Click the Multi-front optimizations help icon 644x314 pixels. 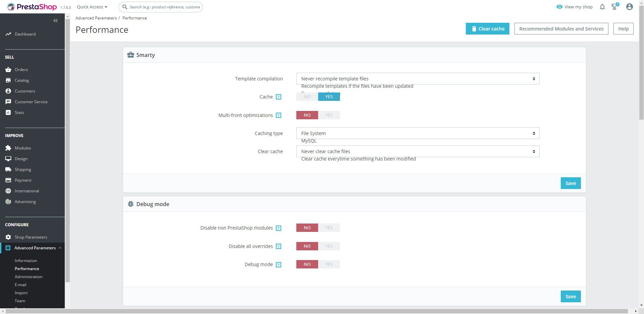tap(279, 115)
